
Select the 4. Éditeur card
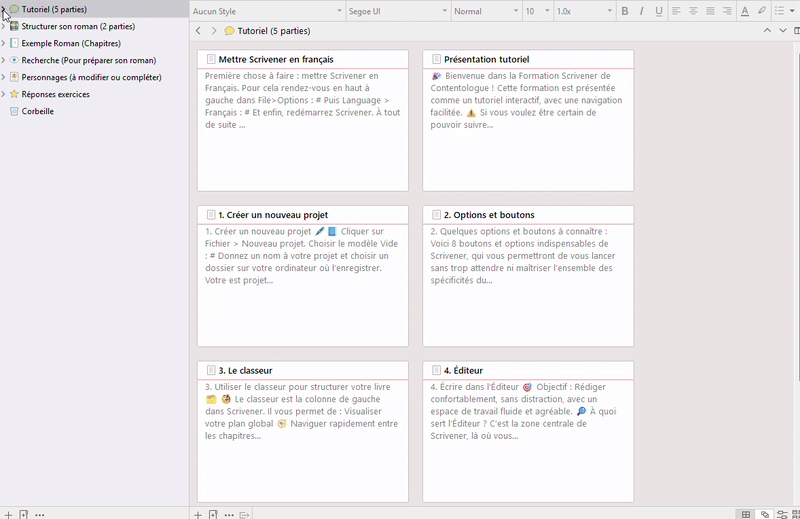coord(528,432)
